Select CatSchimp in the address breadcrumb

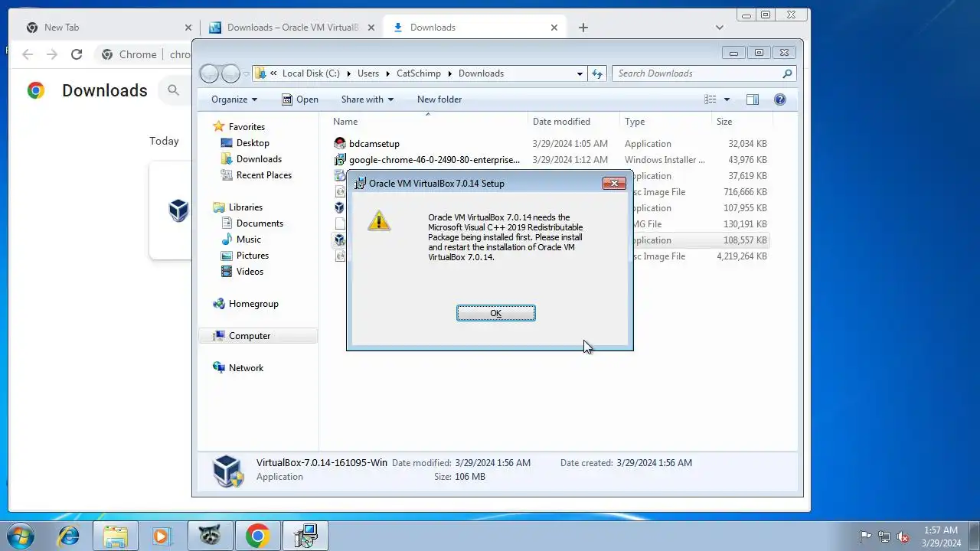tap(419, 73)
